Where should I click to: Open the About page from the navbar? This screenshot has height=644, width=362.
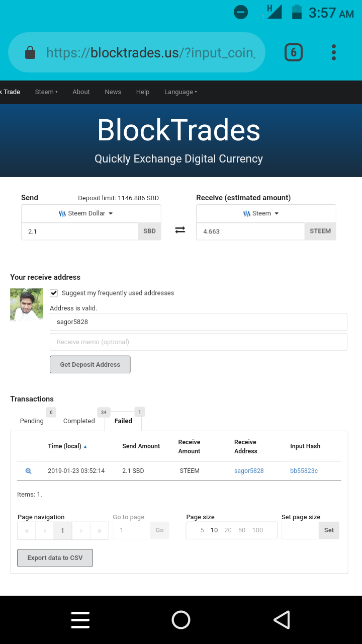click(81, 92)
